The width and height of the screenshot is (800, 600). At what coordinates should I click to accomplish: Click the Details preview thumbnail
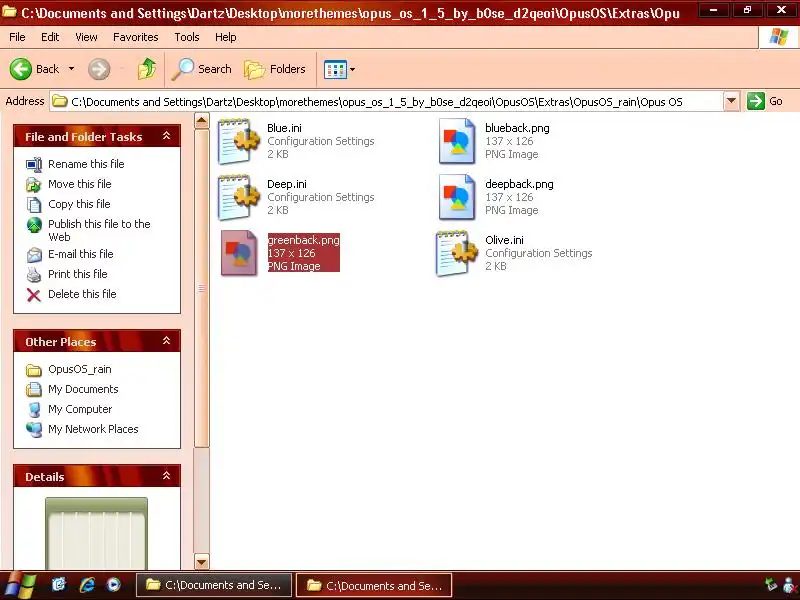96,533
